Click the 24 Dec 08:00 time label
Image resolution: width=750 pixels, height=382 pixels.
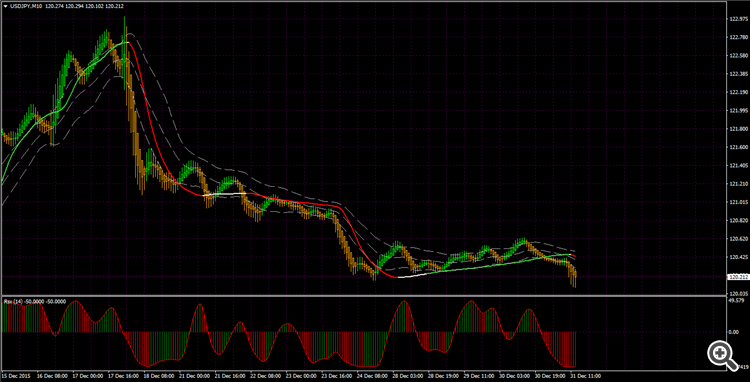tap(372, 376)
